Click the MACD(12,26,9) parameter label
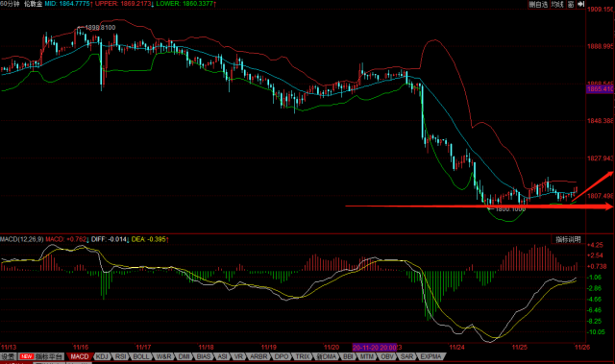615x364 pixels. pyautogui.click(x=21, y=239)
